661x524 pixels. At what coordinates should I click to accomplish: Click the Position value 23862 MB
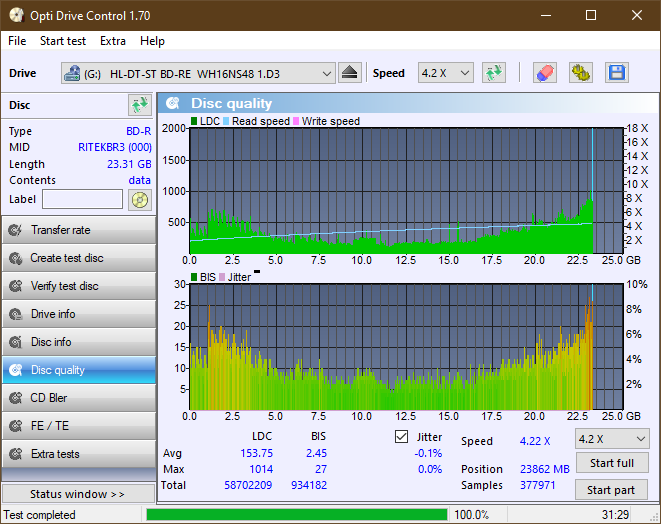point(545,469)
